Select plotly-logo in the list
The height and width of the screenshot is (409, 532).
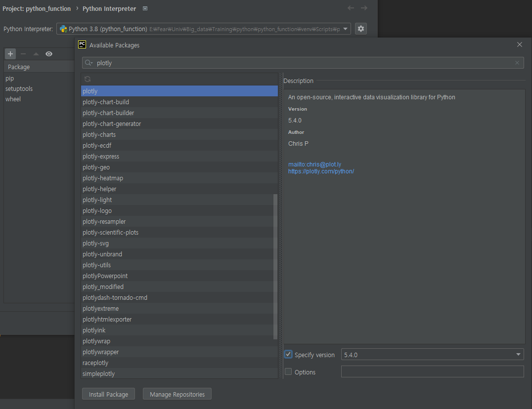tap(177, 210)
